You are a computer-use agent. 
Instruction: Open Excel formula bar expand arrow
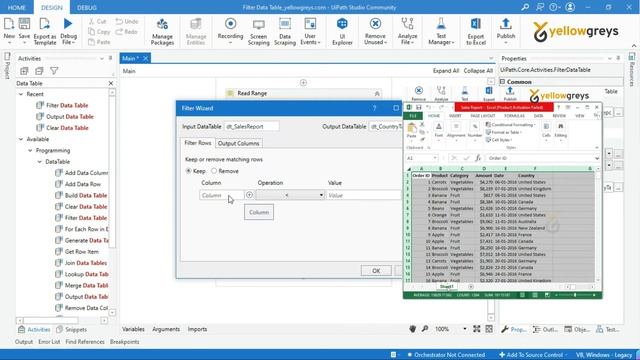[597, 158]
